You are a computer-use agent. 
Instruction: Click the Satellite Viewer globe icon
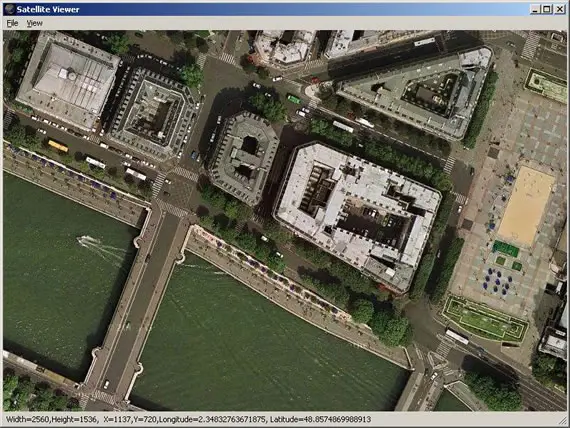(10, 9)
